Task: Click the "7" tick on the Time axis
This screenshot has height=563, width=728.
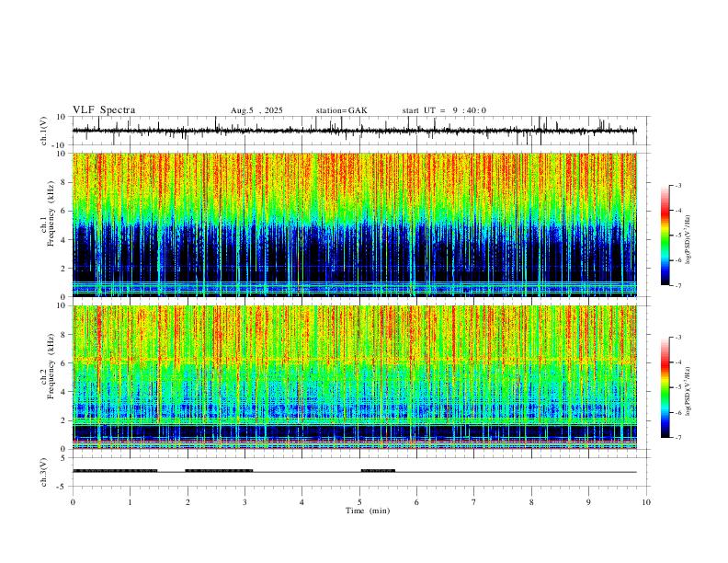Action: (x=474, y=502)
